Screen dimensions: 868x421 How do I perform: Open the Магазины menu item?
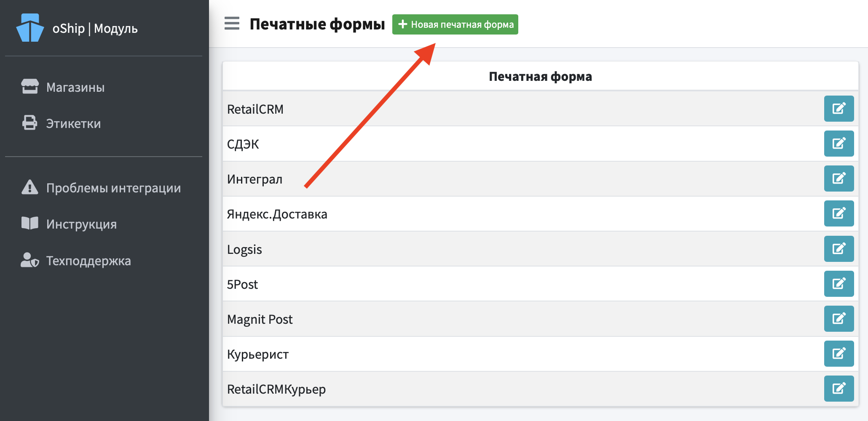point(75,87)
